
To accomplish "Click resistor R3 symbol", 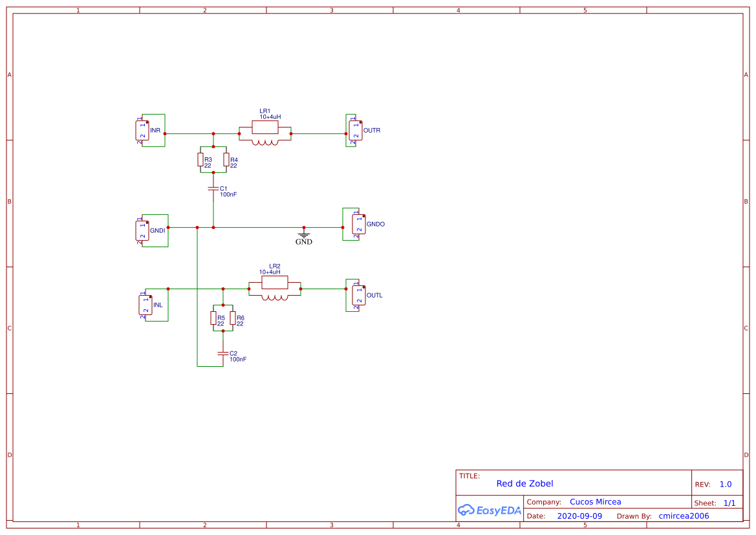I will click(200, 160).
